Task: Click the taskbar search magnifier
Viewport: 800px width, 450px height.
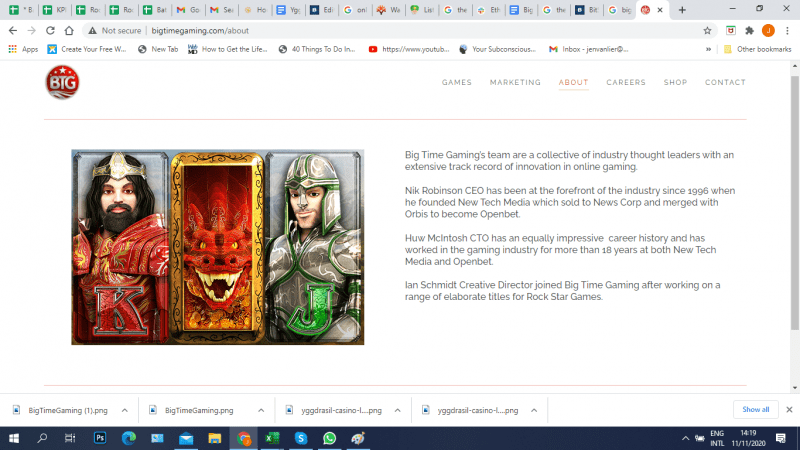Action: click(42, 438)
